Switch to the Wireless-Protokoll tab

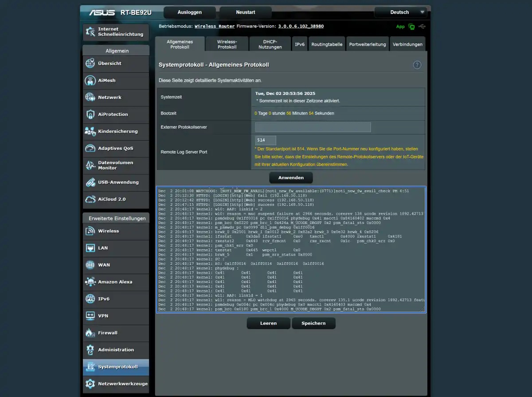pos(227,44)
